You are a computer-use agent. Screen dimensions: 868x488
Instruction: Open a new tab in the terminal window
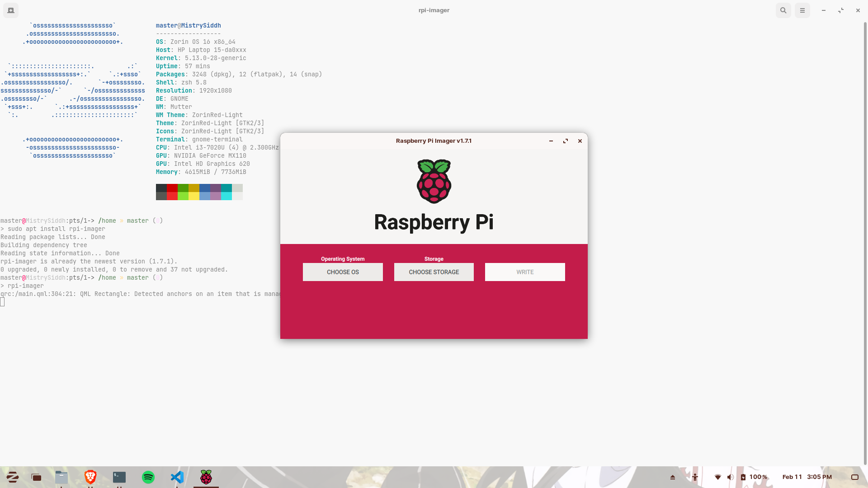pos(11,10)
